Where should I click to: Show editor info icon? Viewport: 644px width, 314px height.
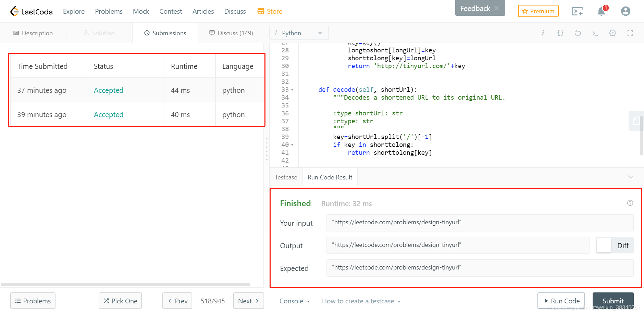(543, 33)
